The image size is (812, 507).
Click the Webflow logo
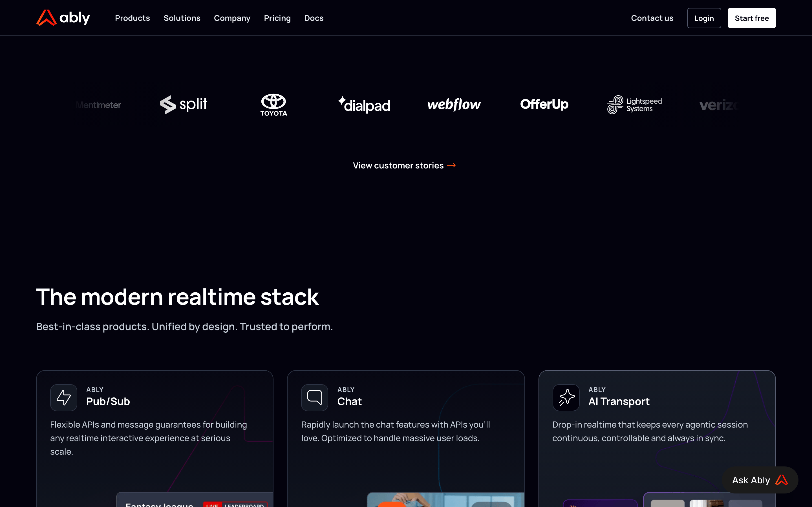pyautogui.click(x=454, y=104)
